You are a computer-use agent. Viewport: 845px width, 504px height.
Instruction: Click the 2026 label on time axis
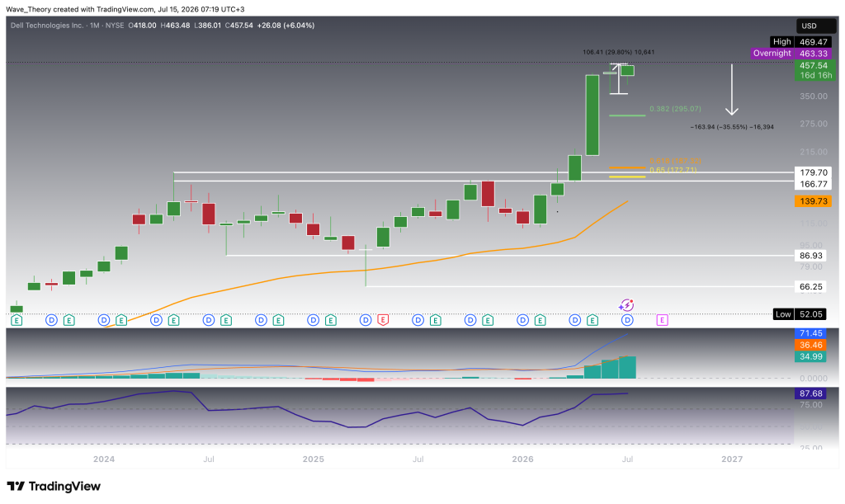tap(522, 459)
